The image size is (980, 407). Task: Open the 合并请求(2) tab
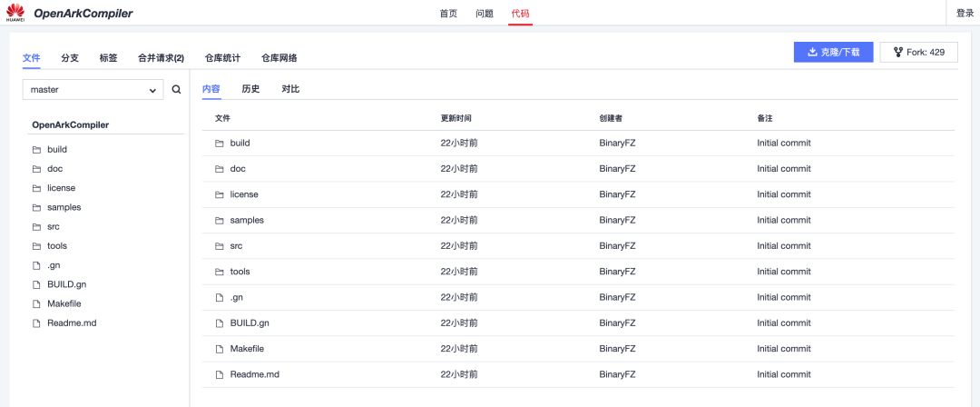point(161,58)
